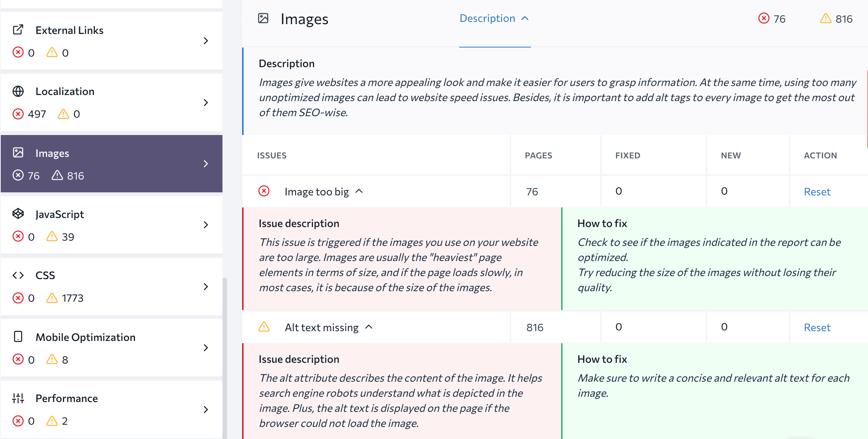Reset the Alt text missing issue

pos(817,327)
